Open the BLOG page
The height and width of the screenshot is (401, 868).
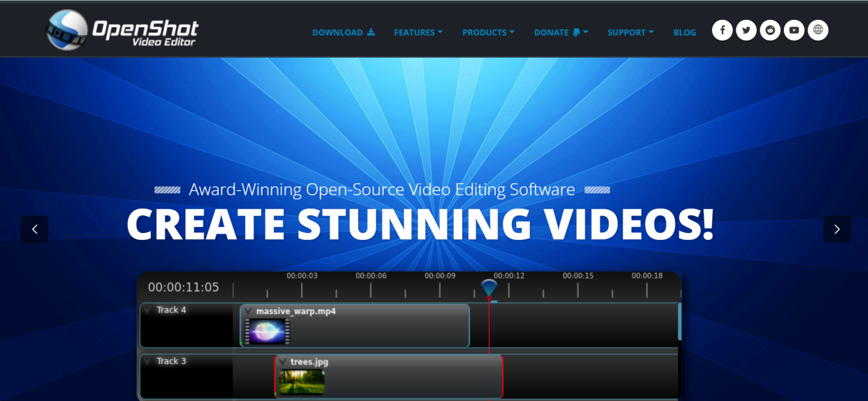point(684,32)
